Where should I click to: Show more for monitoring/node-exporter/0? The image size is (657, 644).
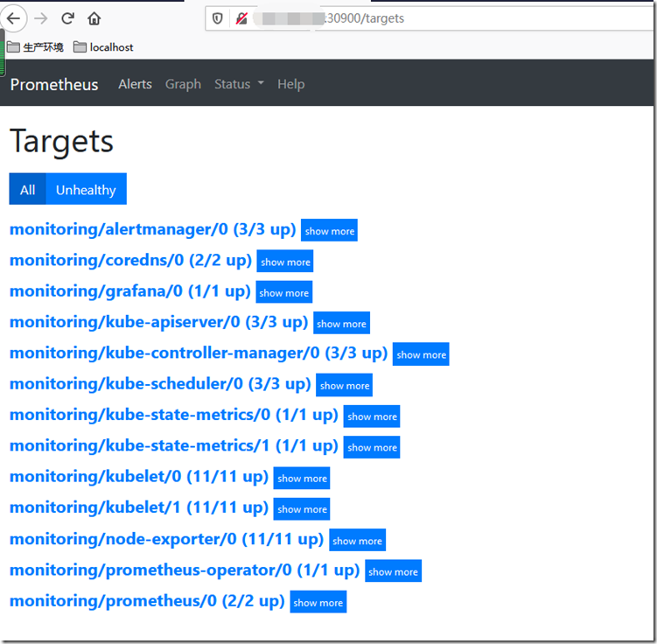358,541
